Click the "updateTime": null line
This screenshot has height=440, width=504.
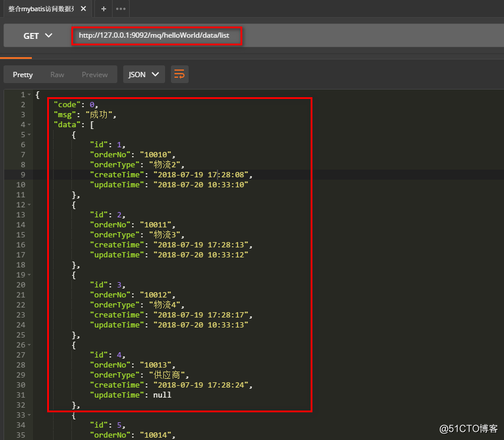click(x=130, y=395)
